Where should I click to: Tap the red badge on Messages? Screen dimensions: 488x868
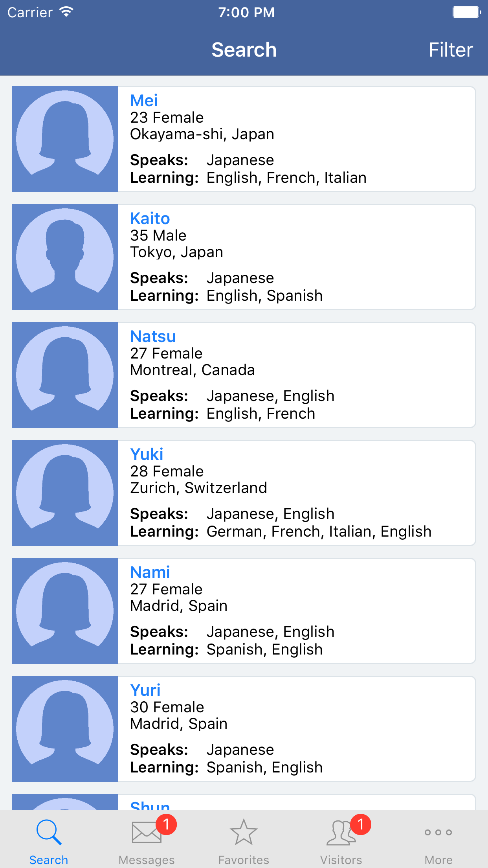tap(166, 824)
